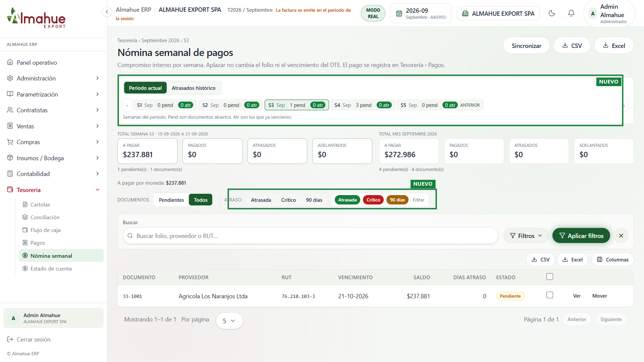Click Mover for document 33-1001
Viewport: 644px width, 362px height.
pos(599,296)
